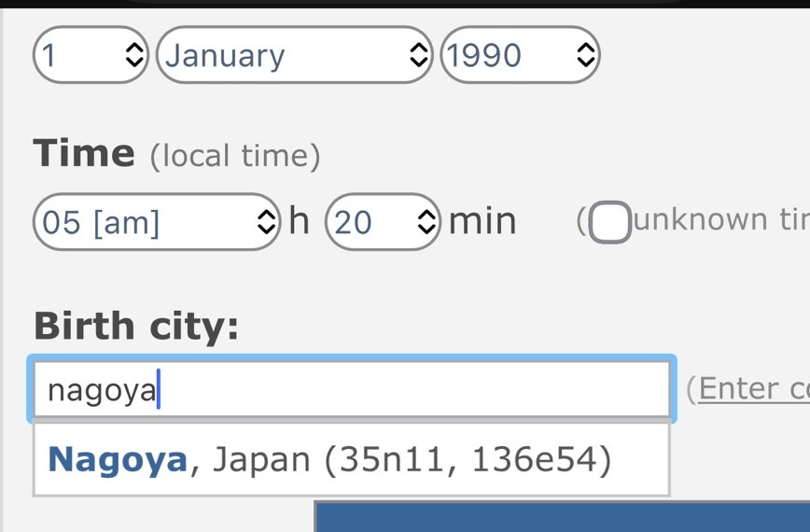Click the chevron arrows on the January selector

[x=419, y=56]
